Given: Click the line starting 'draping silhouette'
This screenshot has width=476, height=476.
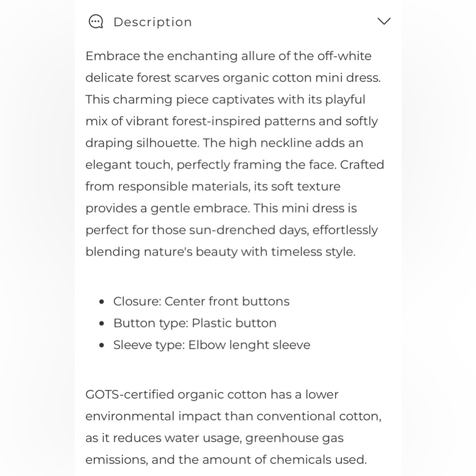Looking at the screenshot, I should click(x=224, y=143).
